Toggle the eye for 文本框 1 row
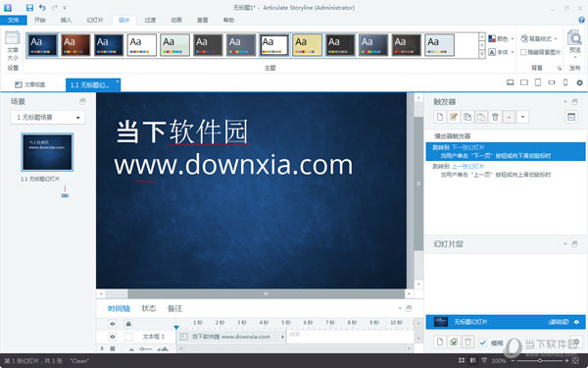 coord(113,337)
